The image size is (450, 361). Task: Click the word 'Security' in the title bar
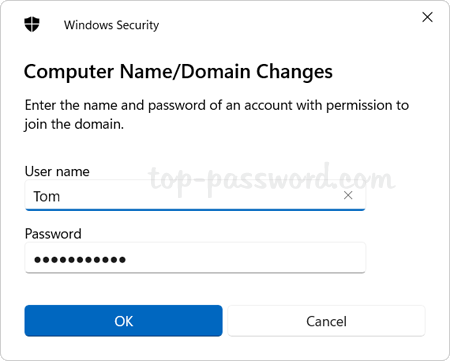point(138,25)
